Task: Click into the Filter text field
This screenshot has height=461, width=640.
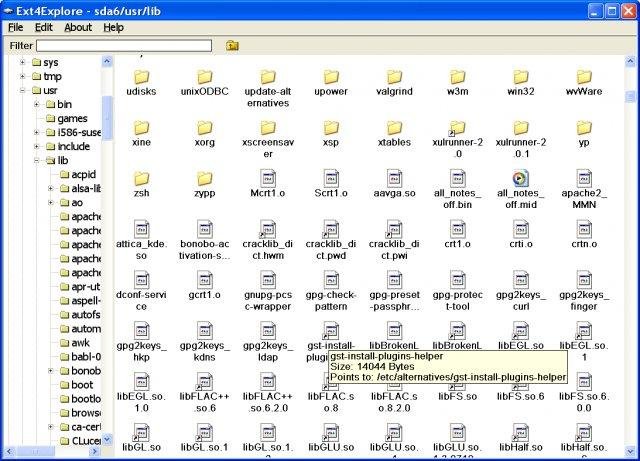Action: coord(124,45)
